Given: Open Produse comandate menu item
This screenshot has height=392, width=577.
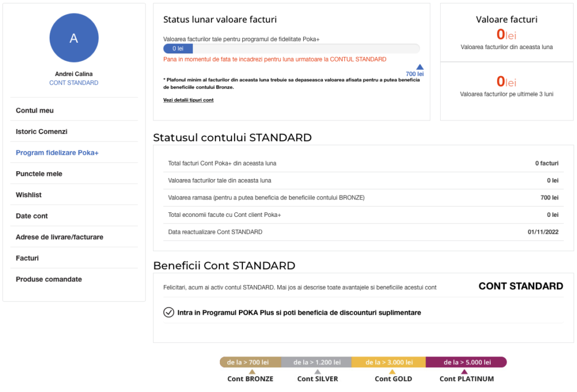Looking at the screenshot, I should point(49,279).
